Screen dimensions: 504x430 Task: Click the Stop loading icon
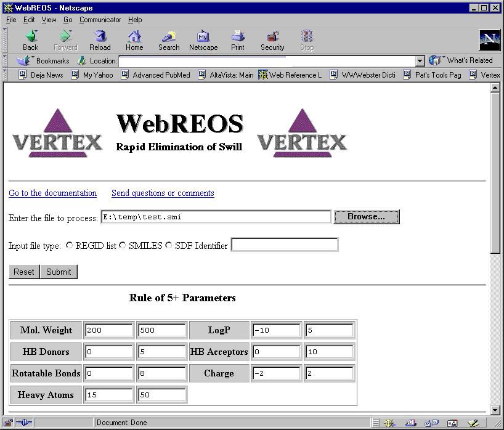(x=307, y=40)
